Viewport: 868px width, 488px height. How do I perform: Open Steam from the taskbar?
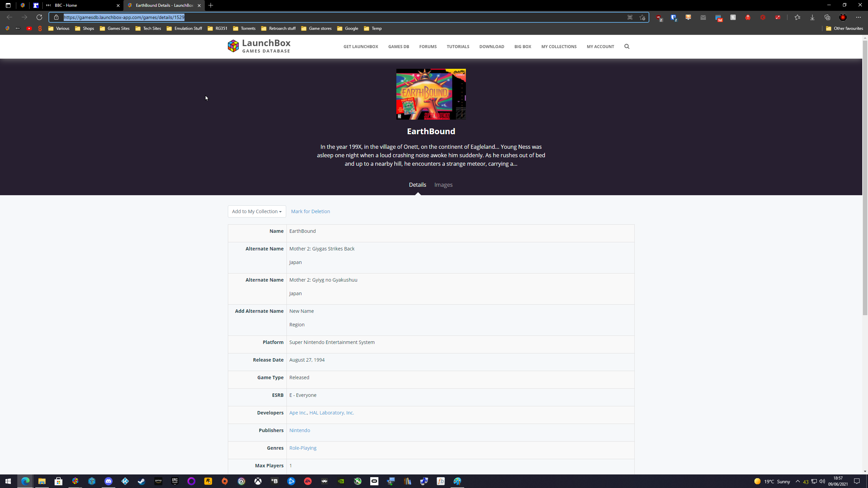(142, 481)
